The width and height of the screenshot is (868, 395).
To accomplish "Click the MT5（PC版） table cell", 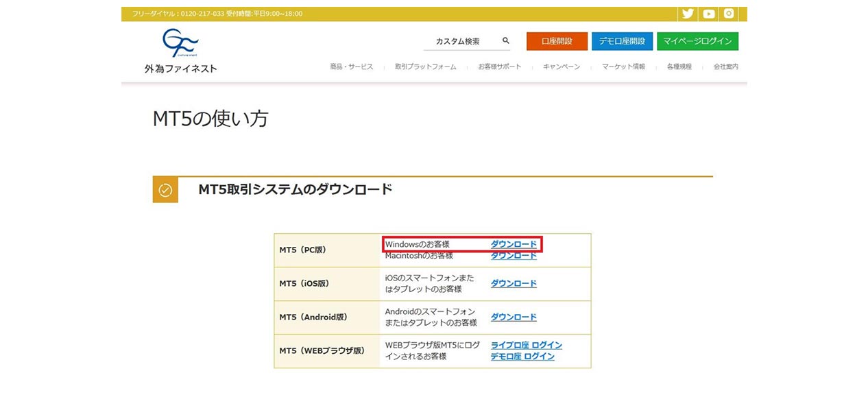I will (x=327, y=250).
